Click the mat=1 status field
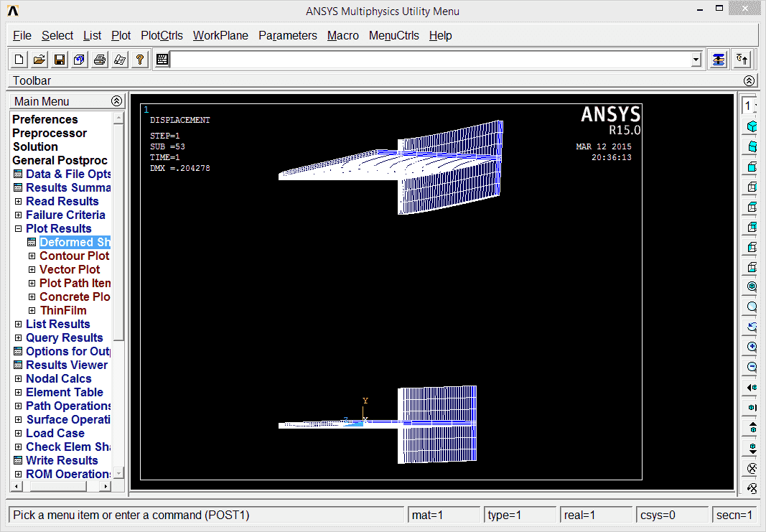 tap(444, 515)
